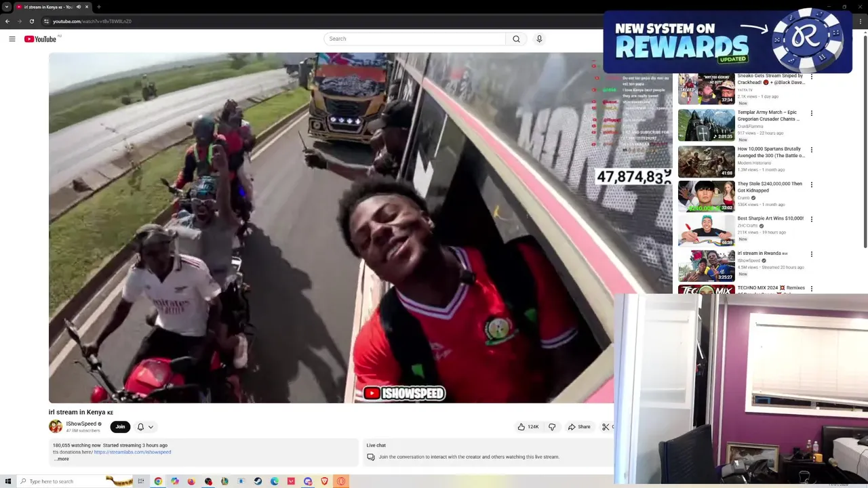Image resolution: width=868 pixels, height=488 pixels.
Task: Start voice search with microphone icon
Action: pos(539,39)
